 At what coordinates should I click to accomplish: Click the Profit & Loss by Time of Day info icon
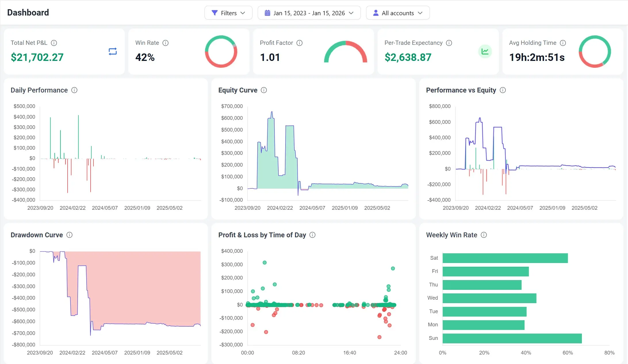pos(313,235)
